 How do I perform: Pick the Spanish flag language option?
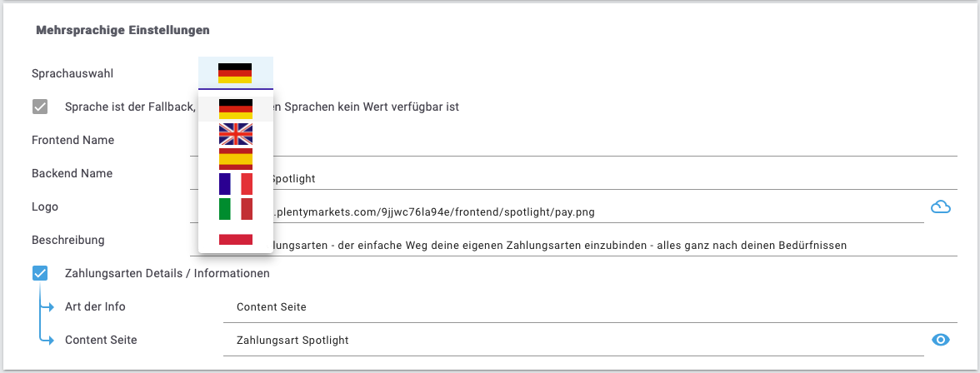(236, 159)
